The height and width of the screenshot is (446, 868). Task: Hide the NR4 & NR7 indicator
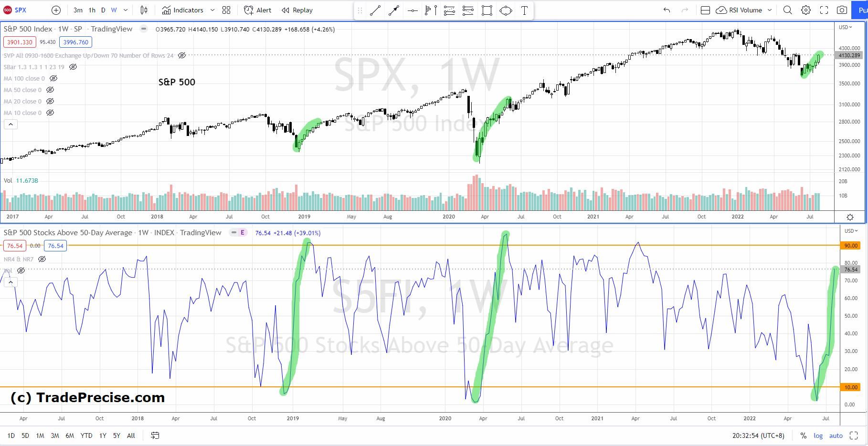pos(42,259)
